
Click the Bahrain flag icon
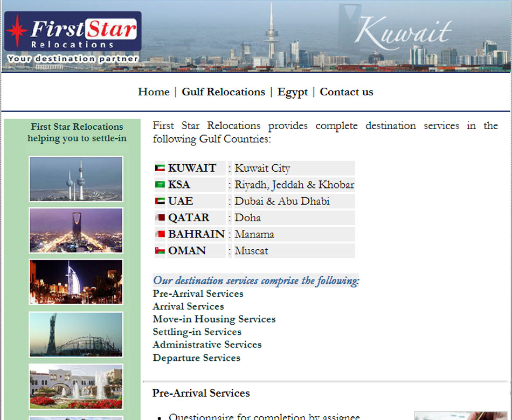point(160,234)
